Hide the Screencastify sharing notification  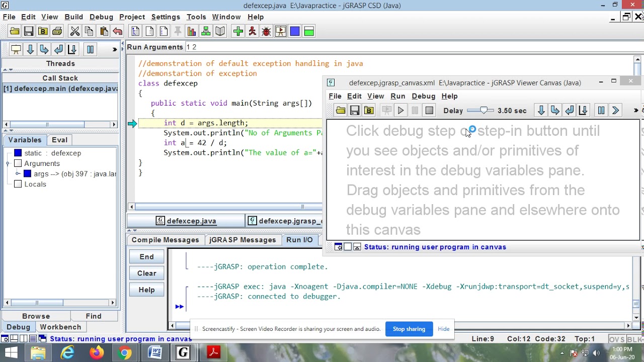click(444, 329)
